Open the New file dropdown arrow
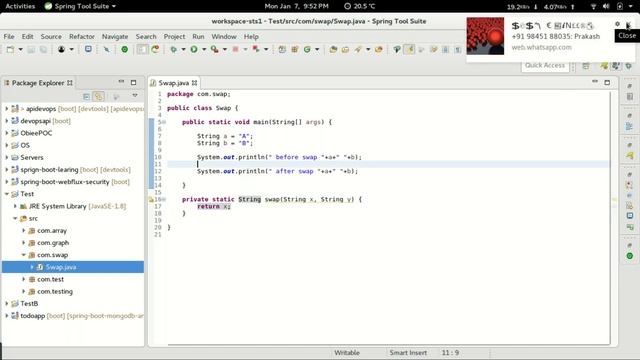The width and height of the screenshot is (640, 360). [20, 49]
